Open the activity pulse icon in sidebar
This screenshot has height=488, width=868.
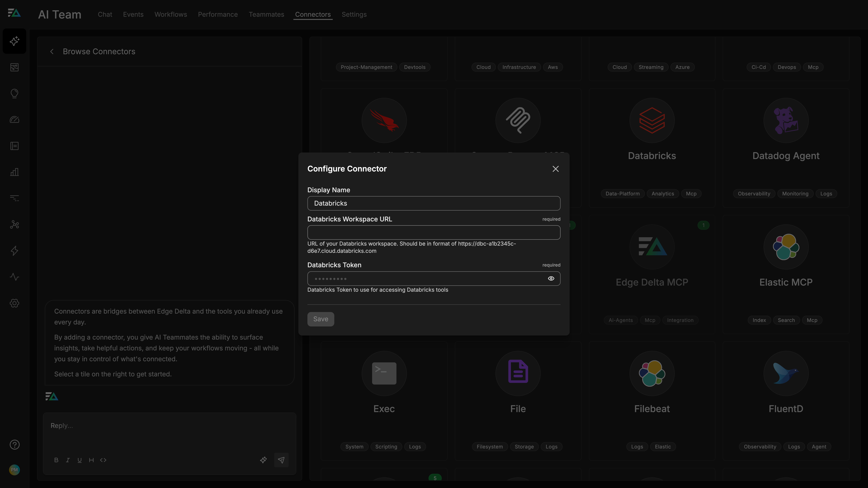pyautogui.click(x=14, y=277)
